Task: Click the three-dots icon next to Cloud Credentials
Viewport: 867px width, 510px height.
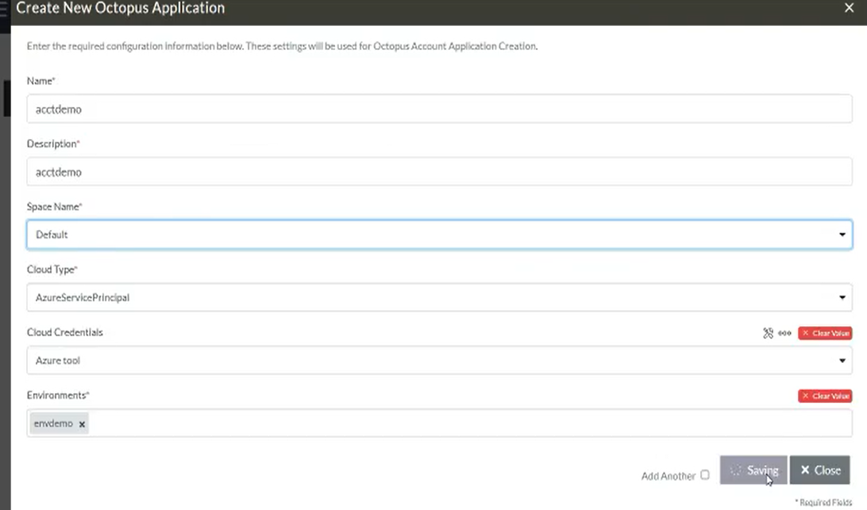Action: tap(785, 333)
